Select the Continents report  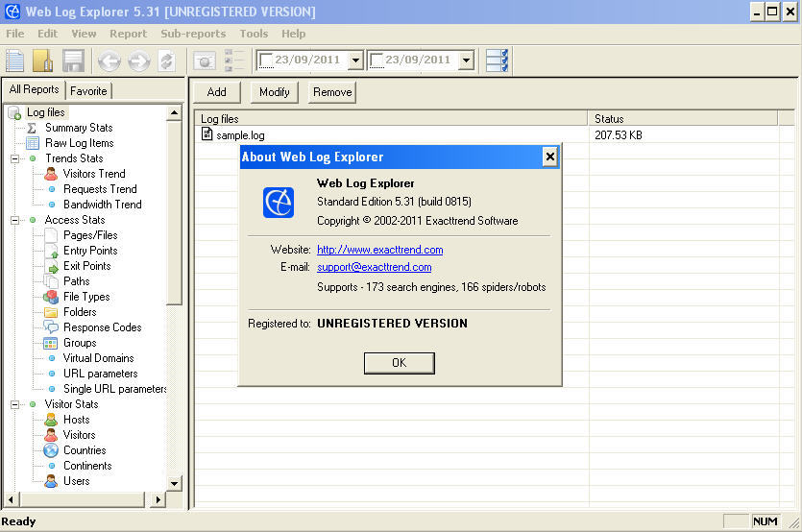(87, 466)
